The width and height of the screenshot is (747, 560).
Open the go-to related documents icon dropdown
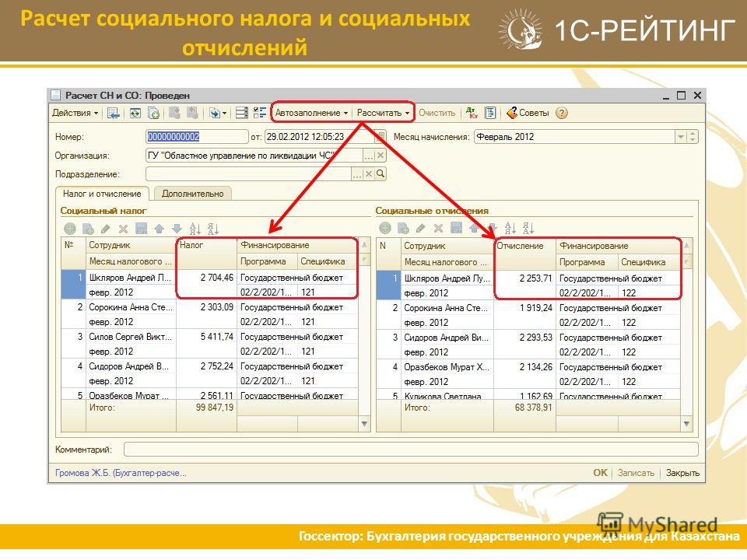217,113
